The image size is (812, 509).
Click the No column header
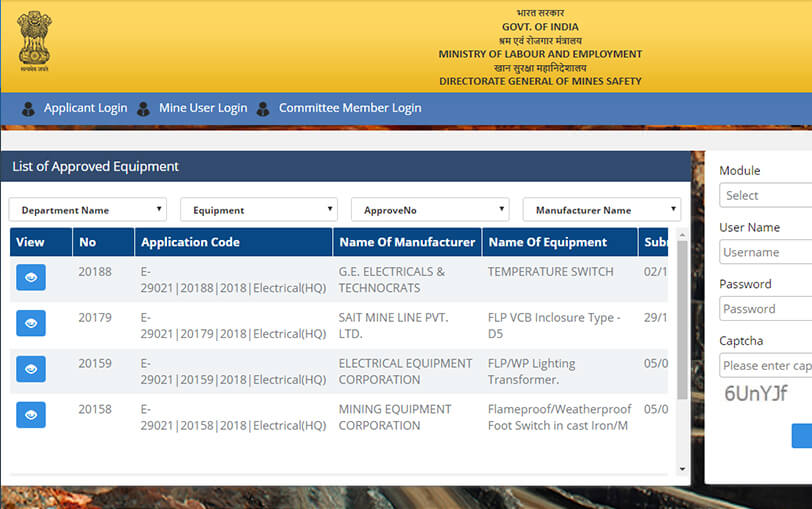click(x=104, y=242)
